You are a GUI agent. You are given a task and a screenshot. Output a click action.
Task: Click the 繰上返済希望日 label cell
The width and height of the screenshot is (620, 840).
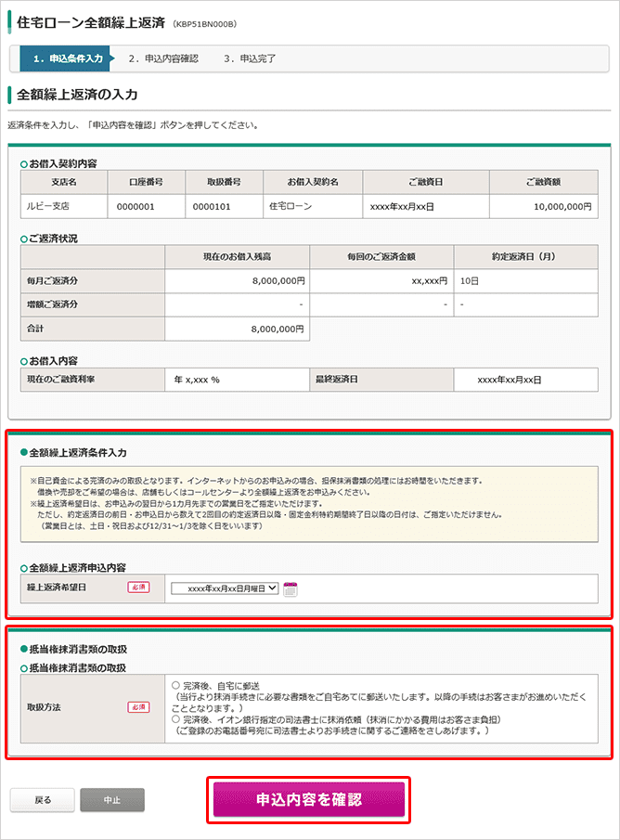coord(93,588)
